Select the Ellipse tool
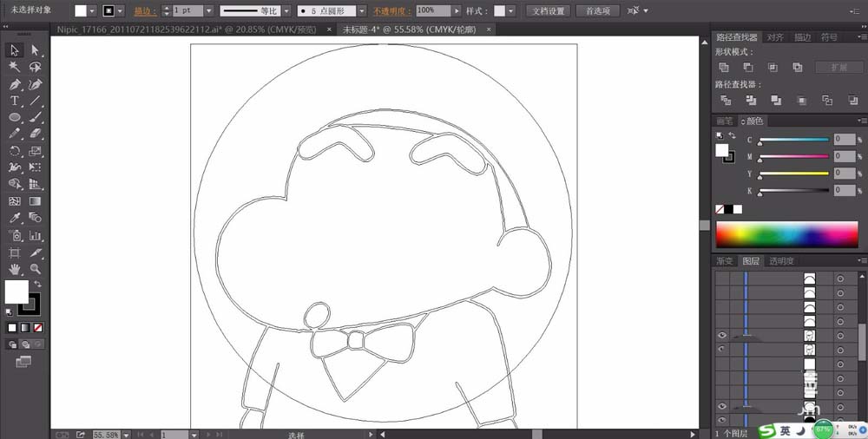 (15, 117)
